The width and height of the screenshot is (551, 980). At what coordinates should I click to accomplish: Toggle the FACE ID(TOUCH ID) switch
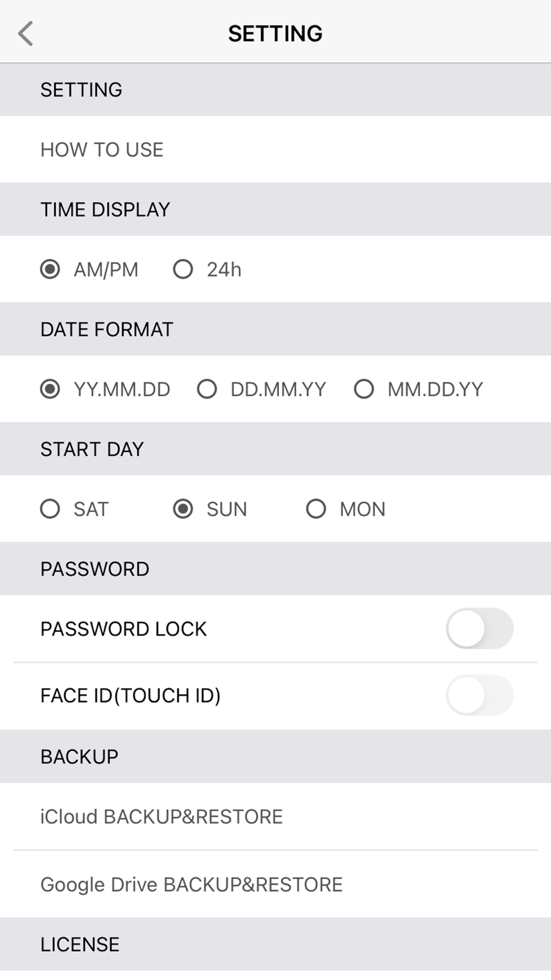click(479, 695)
